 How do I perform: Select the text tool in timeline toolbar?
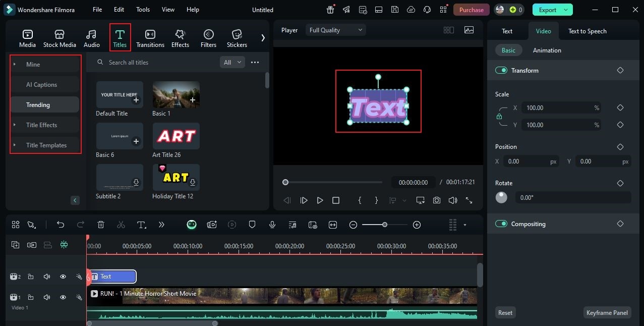point(142,225)
